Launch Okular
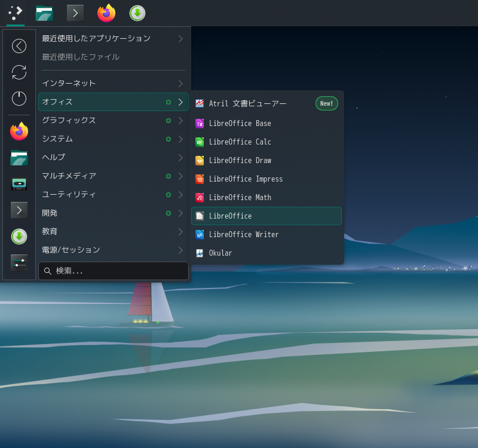The height and width of the screenshot is (448, 478). 266,253
